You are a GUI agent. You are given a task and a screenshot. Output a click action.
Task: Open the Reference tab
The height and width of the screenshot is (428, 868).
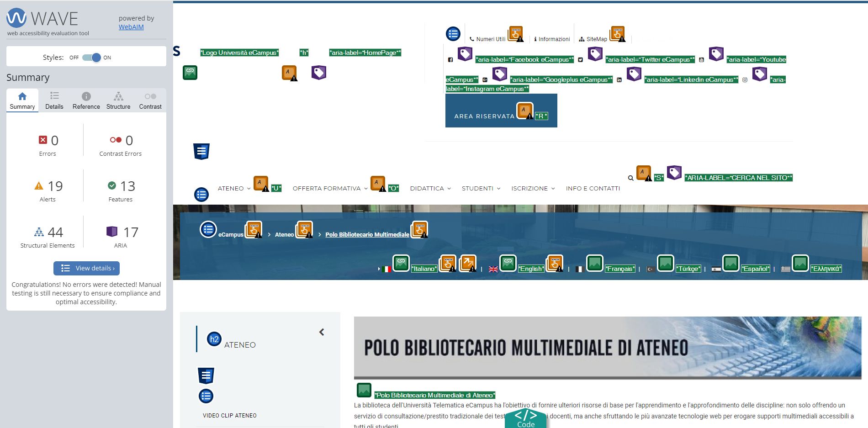click(86, 100)
